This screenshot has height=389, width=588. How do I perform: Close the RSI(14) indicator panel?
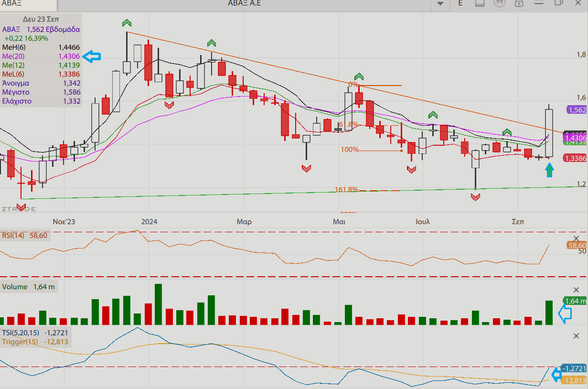576,238
